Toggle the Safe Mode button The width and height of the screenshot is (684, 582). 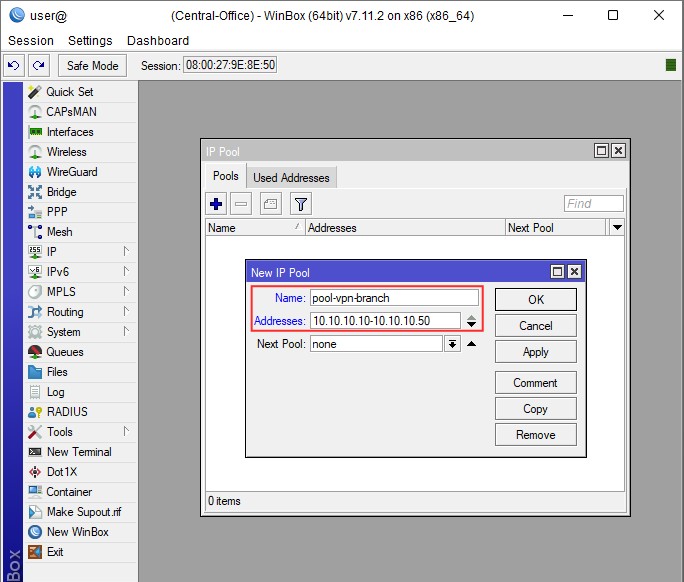click(92, 65)
